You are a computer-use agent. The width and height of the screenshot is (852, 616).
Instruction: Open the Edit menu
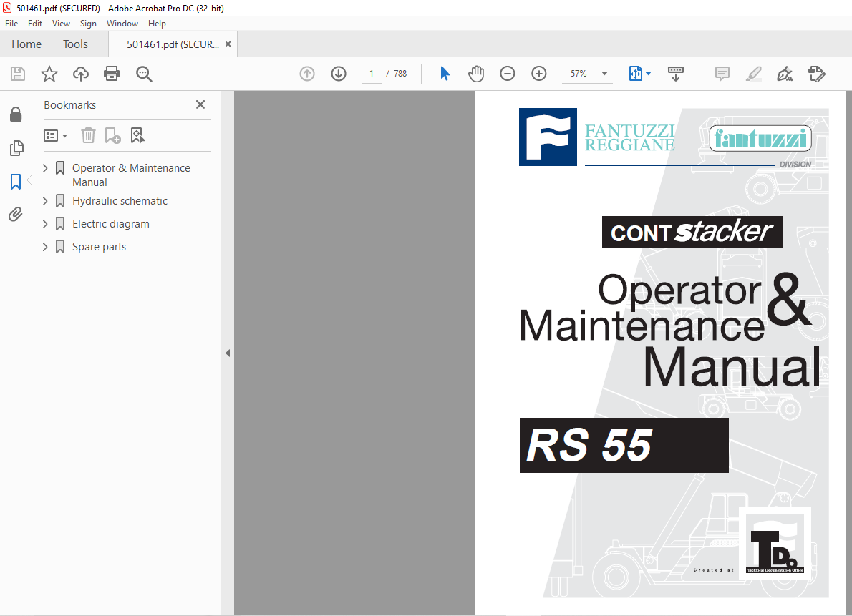coord(35,24)
